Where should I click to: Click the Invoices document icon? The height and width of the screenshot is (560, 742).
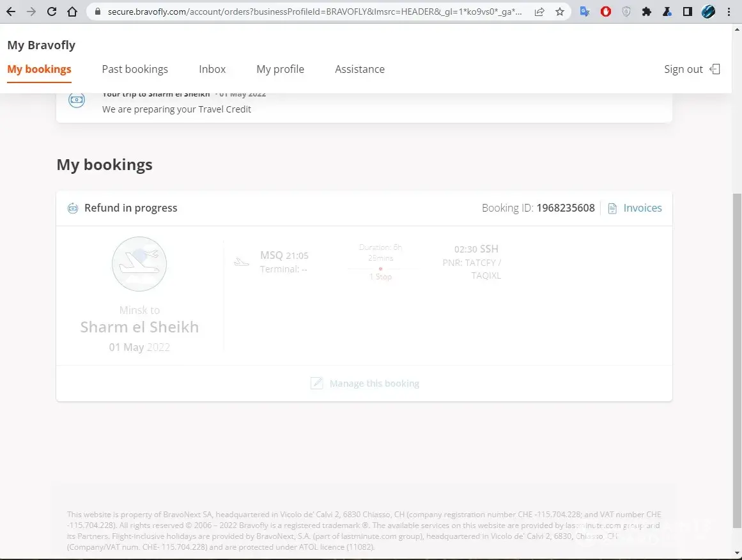pos(612,208)
